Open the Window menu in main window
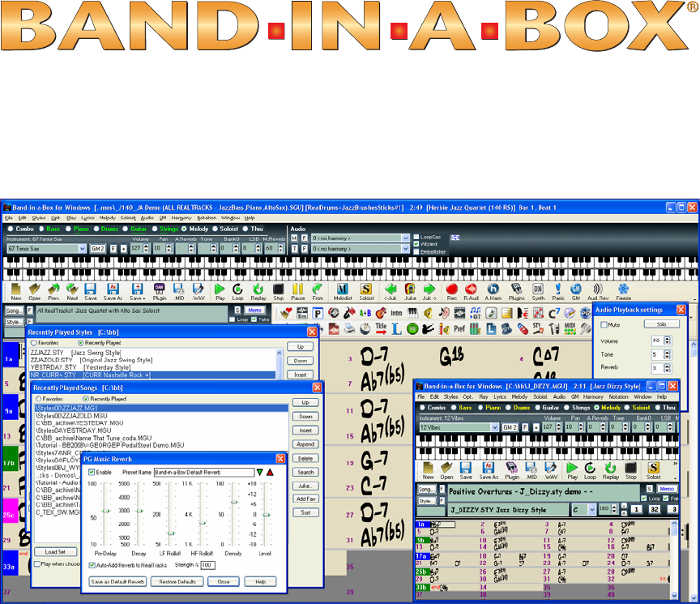 230,218
